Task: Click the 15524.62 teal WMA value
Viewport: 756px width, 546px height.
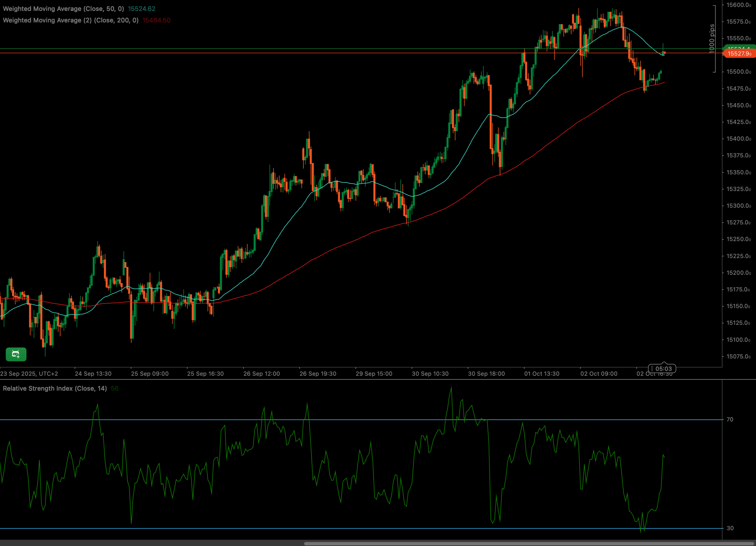Action: tap(142, 9)
